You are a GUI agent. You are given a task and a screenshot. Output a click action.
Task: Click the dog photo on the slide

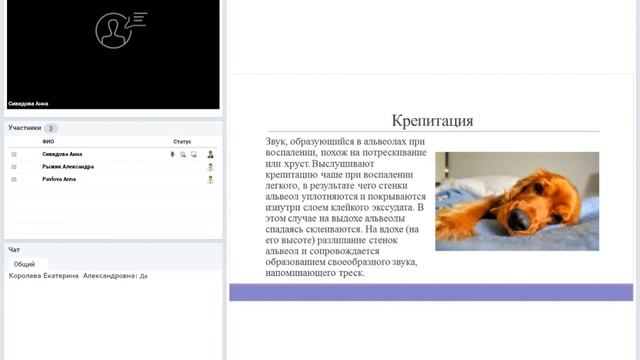point(517,201)
